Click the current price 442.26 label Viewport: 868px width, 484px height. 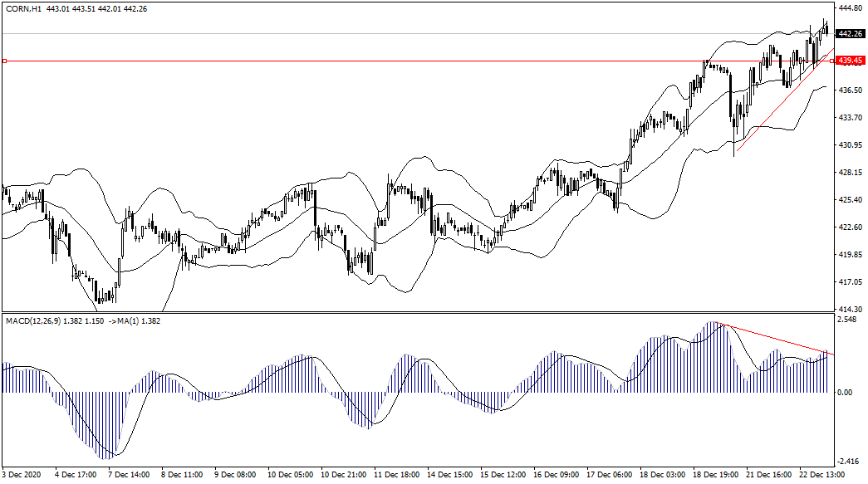850,34
